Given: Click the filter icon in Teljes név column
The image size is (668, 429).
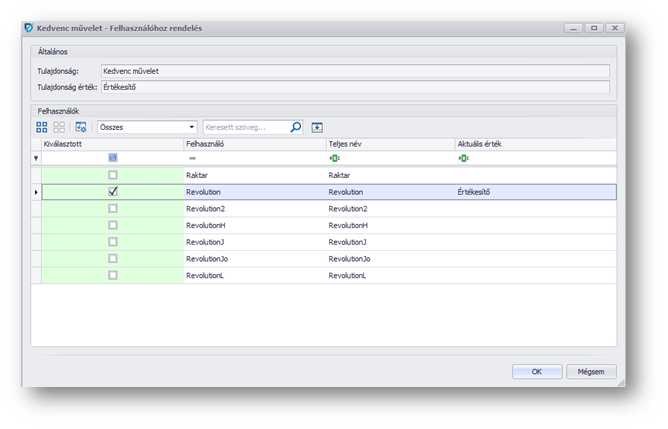Looking at the screenshot, I should click(x=334, y=158).
